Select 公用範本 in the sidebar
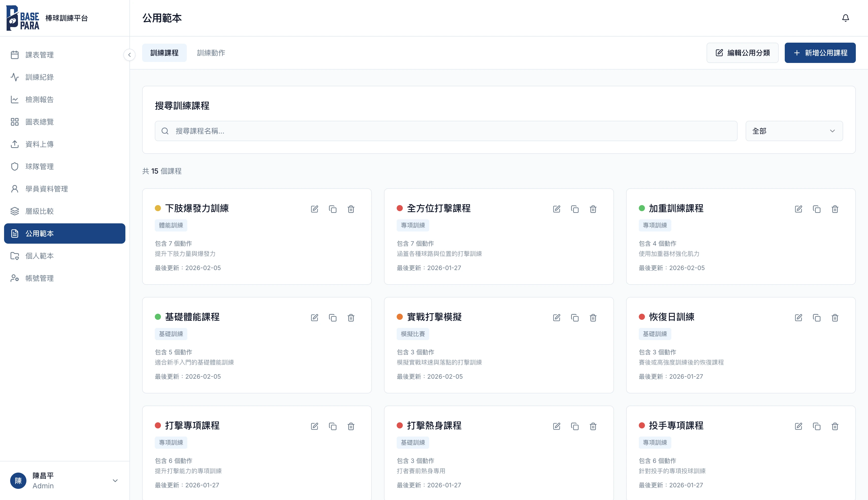 pyautogui.click(x=64, y=234)
